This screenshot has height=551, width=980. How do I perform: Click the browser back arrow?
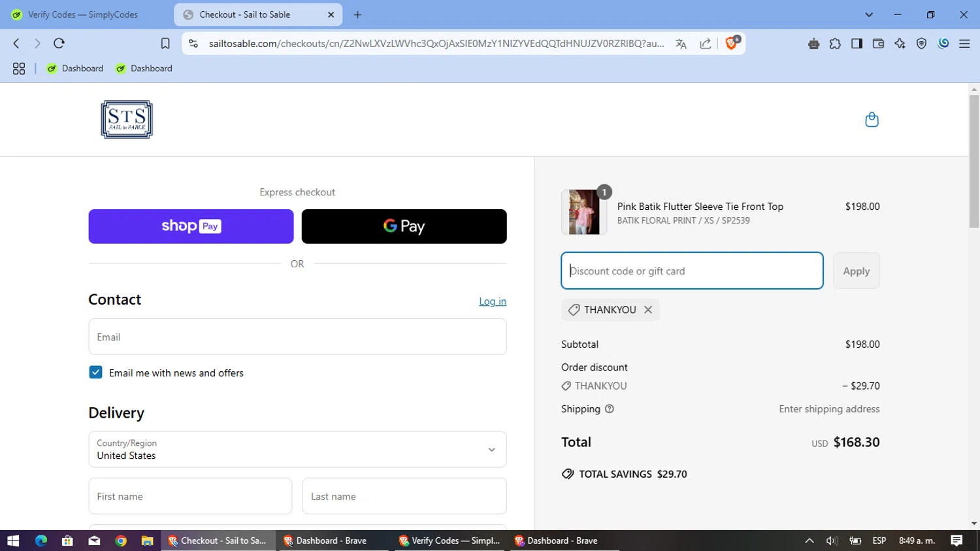16,43
